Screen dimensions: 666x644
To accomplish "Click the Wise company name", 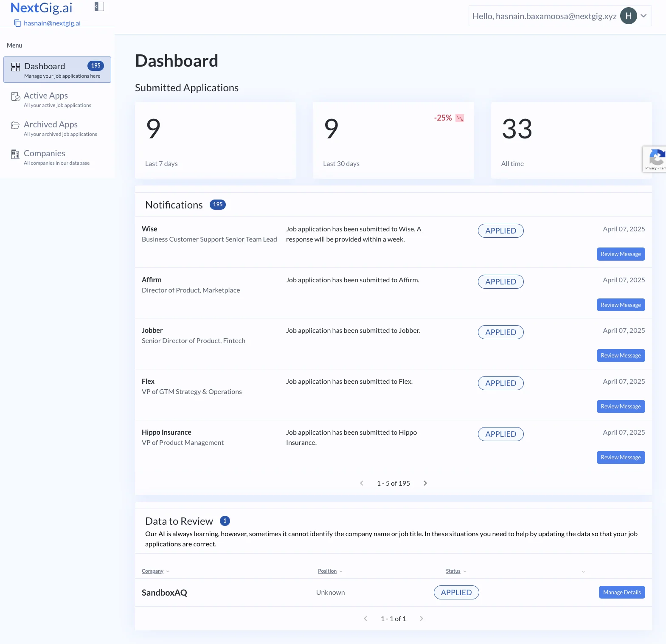I will click(x=149, y=229).
